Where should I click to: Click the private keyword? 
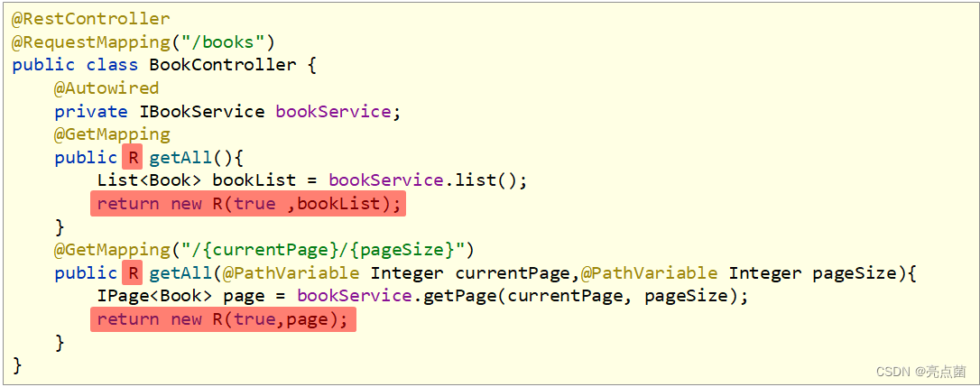point(90,111)
